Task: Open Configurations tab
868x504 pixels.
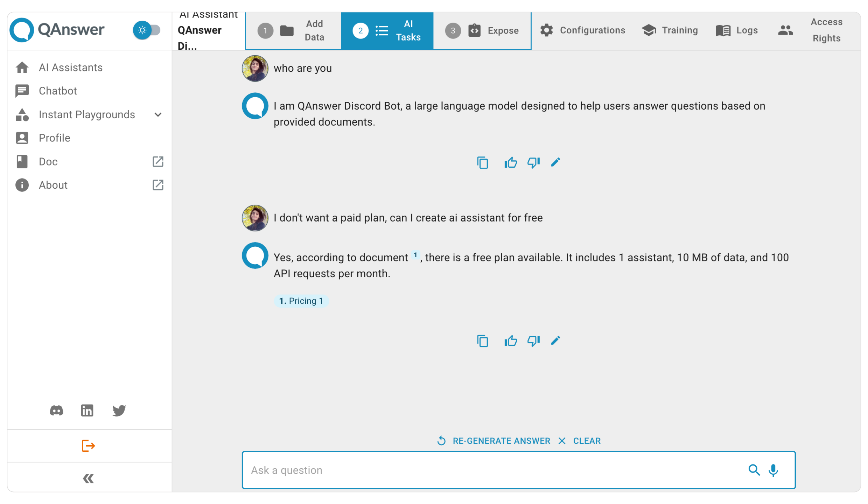Action: click(583, 30)
